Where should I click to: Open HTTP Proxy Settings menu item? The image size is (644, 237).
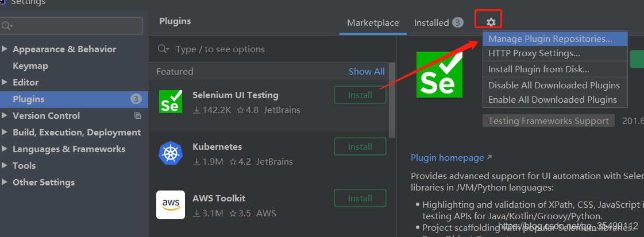pyautogui.click(x=556, y=53)
